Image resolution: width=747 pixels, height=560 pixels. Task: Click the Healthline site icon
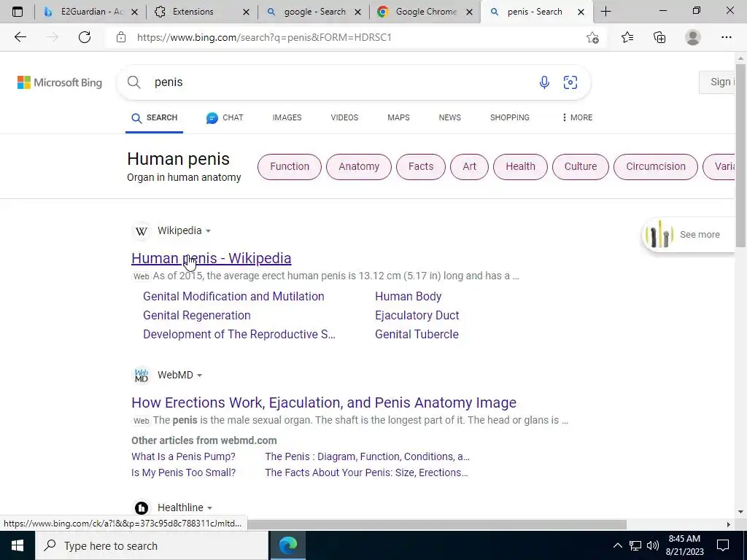pos(141,507)
